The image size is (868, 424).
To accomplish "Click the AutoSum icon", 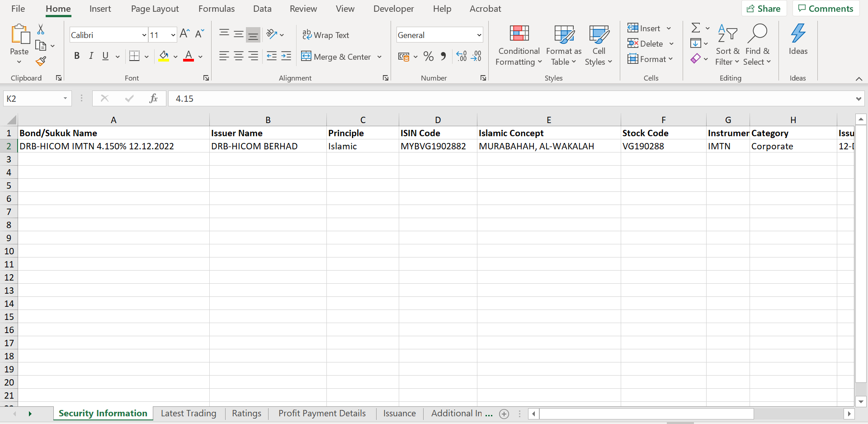I will tap(696, 28).
